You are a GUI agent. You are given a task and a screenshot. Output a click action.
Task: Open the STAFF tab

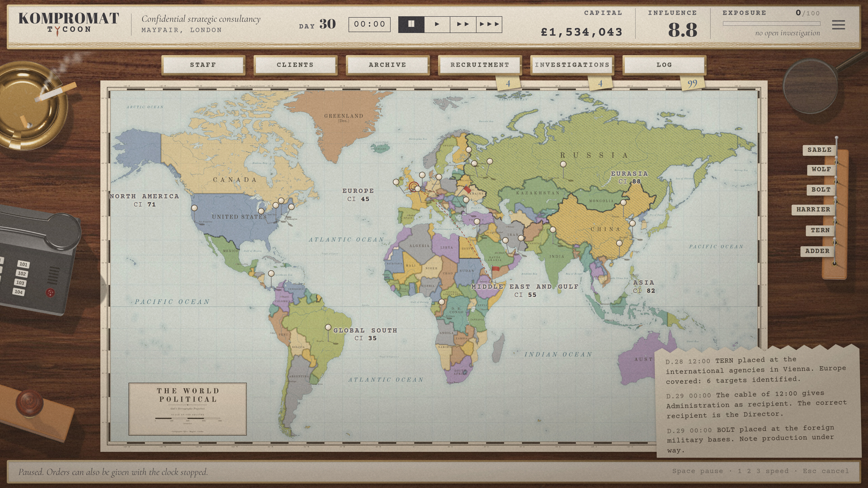click(203, 65)
